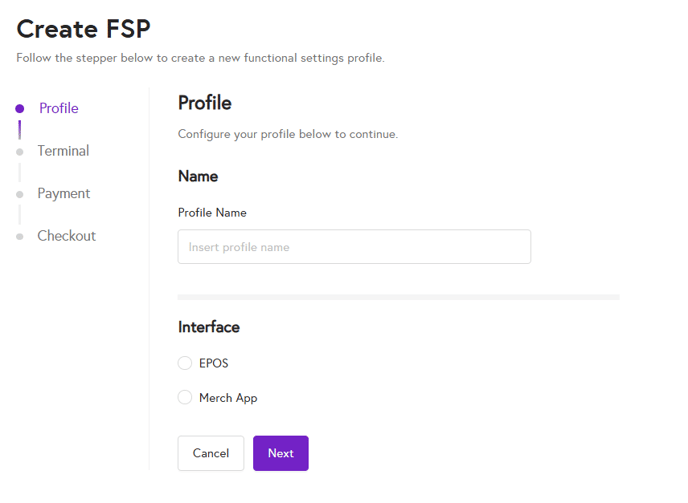This screenshot has height=503, width=688.
Task: Open the Checkout step
Action: [x=66, y=236]
